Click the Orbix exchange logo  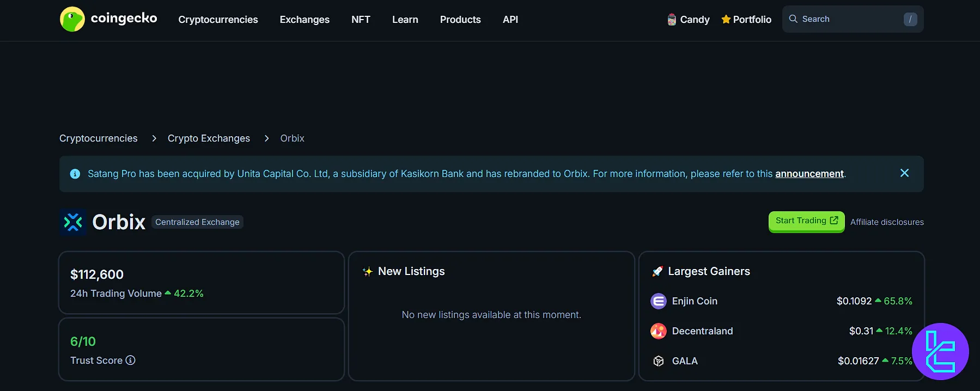click(73, 222)
